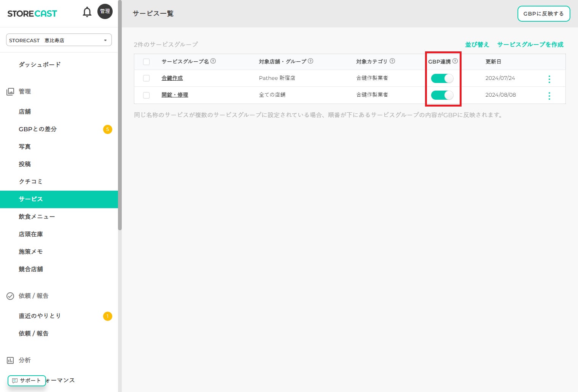Open the 管理 account avatar
The width and height of the screenshot is (578, 392).
[x=105, y=11]
